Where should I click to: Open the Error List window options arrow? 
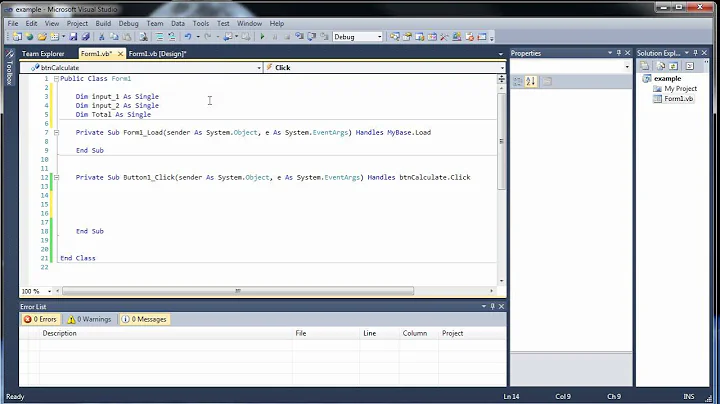(x=484, y=306)
